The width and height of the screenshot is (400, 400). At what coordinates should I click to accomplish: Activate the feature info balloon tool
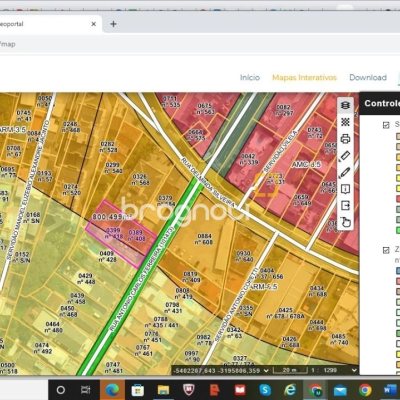coord(345,189)
